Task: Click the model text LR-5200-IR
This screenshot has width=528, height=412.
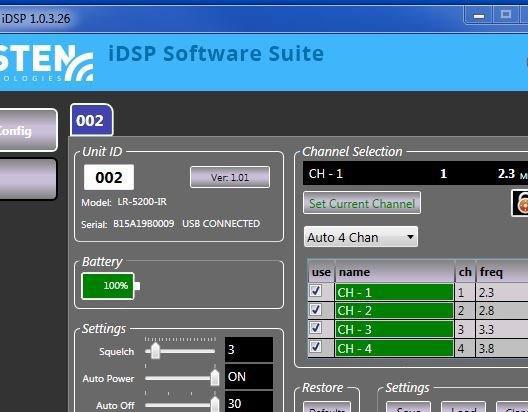Action: 142,202
